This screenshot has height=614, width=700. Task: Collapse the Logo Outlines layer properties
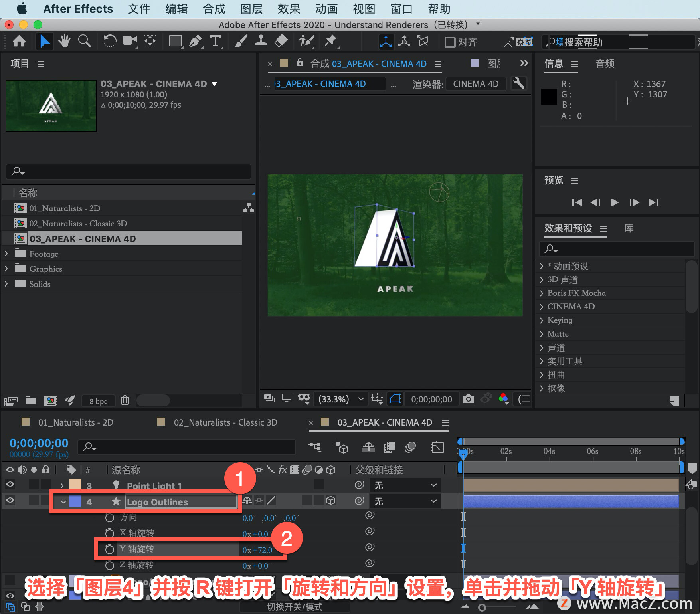(63, 501)
